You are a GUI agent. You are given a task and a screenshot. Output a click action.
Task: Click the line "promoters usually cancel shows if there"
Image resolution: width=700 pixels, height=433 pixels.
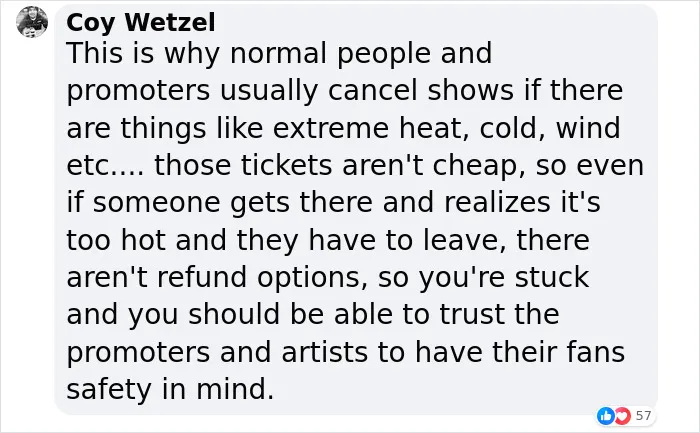(345, 91)
